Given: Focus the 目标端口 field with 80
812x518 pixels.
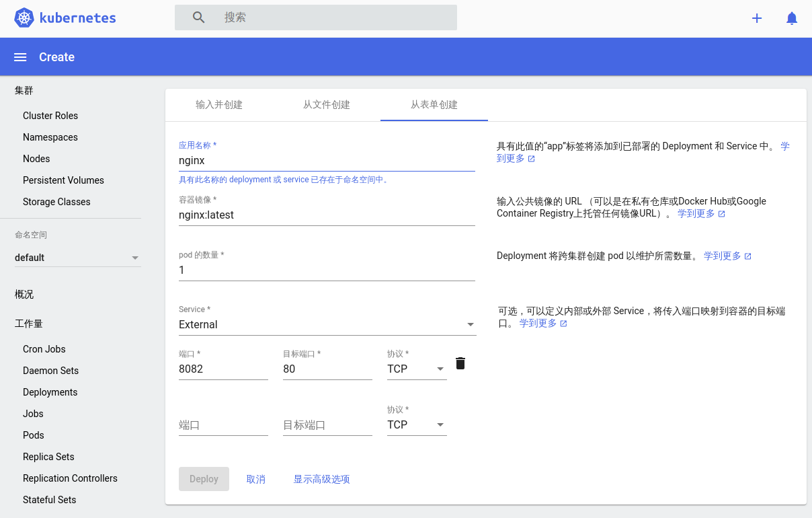Looking at the screenshot, I should coord(327,369).
